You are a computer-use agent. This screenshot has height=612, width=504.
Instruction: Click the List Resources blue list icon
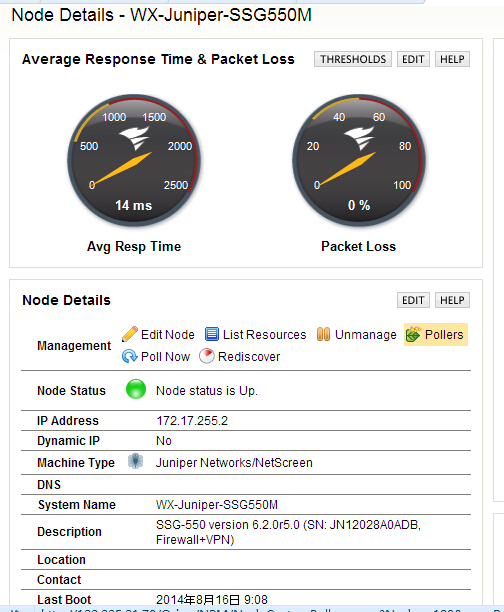pyautogui.click(x=212, y=334)
